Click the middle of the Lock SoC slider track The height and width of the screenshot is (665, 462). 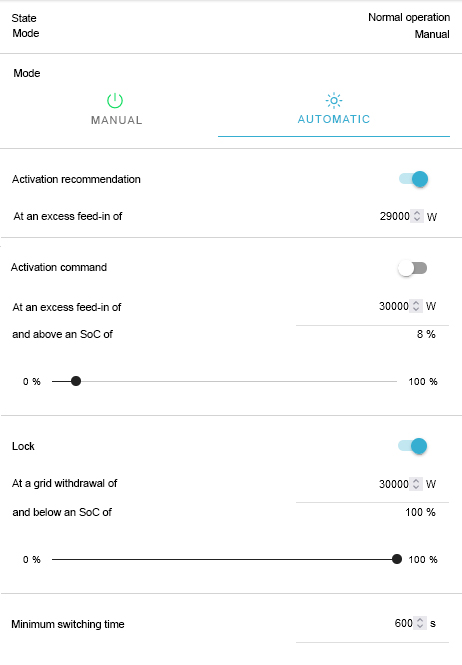pos(224,559)
